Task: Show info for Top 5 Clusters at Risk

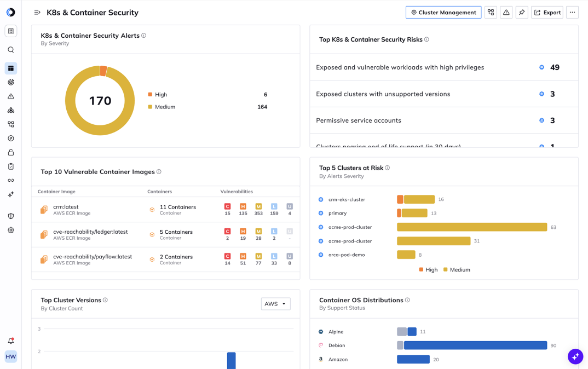Action: (388, 168)
